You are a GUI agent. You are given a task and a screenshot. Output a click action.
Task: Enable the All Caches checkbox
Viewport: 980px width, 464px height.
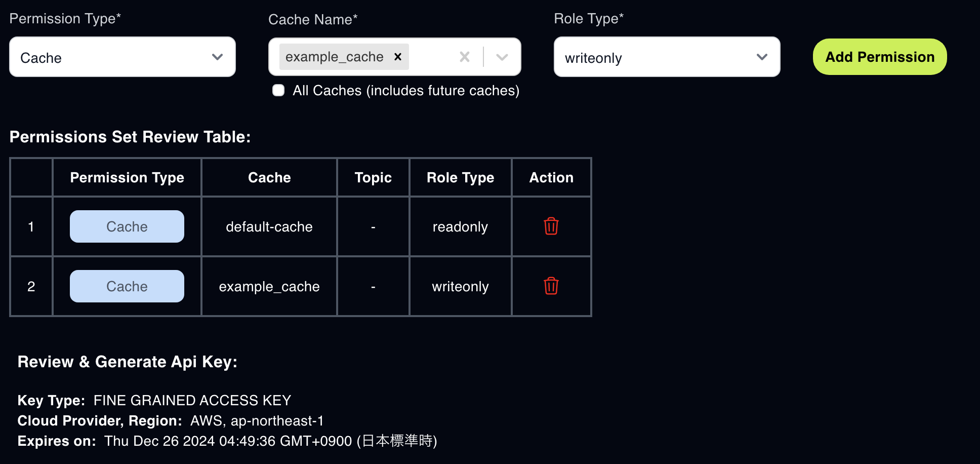[278, 90]
